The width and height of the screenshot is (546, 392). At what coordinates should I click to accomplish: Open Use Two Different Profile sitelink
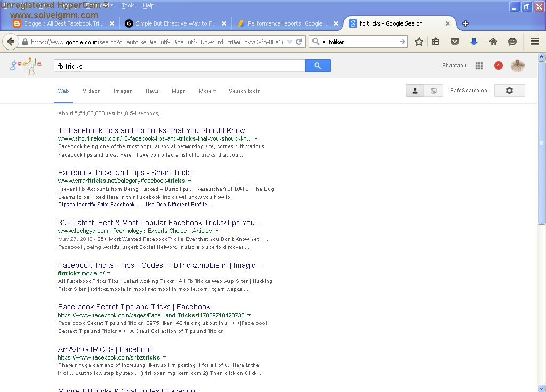point(179,205)
